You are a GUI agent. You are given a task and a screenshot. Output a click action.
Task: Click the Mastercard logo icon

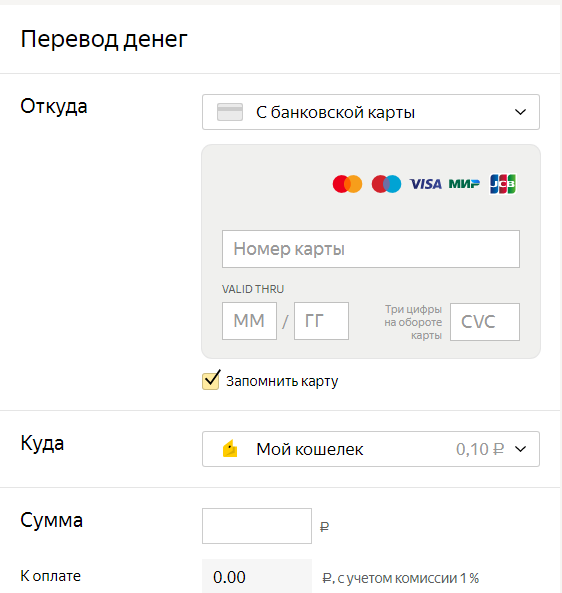tap(347, 184)
